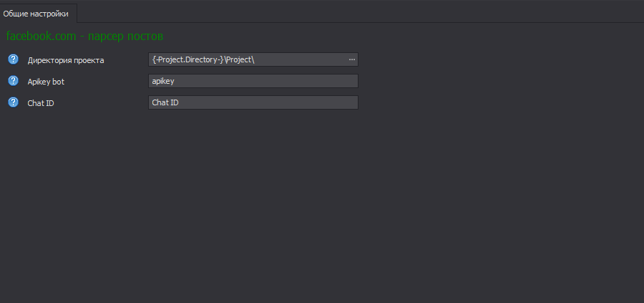The height and width of the screenshot is (303, 644).
Task: Focus the Директория проекта path field
Action: 301,59
